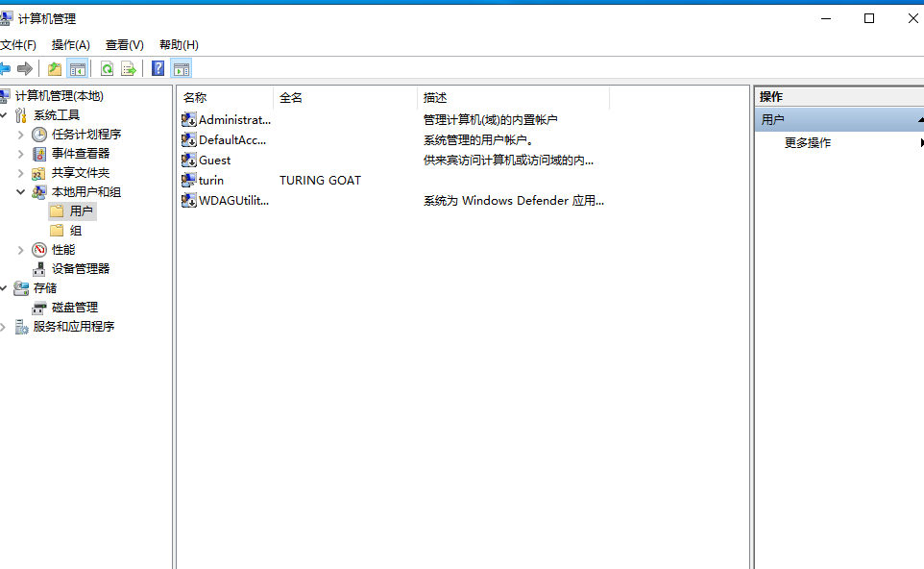Expand the 任务计划程序 tree node

point(20,135)
